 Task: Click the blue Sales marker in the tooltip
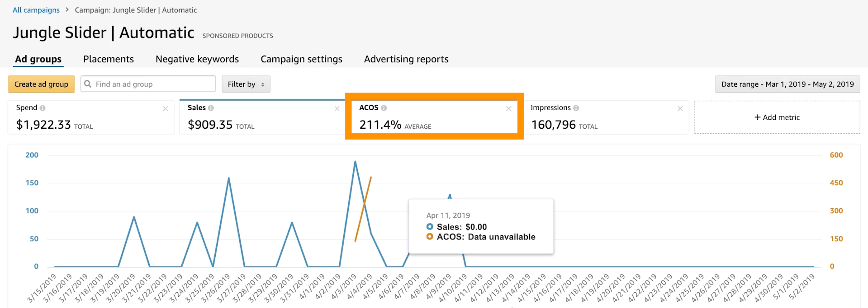click(430, 227)
